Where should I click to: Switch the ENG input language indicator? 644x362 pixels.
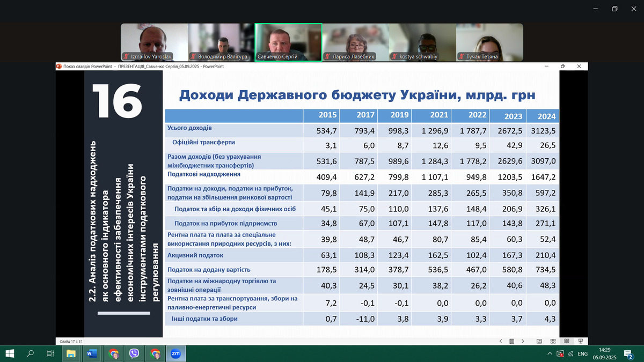coord(583,353)
